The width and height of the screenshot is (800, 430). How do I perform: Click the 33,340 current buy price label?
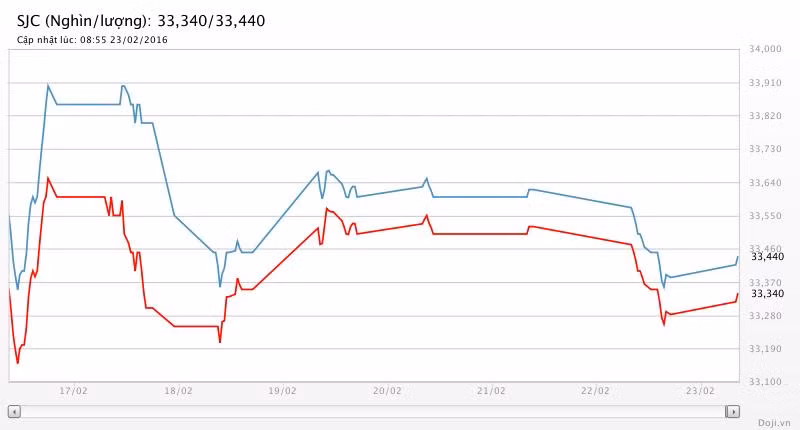point(767,293)
